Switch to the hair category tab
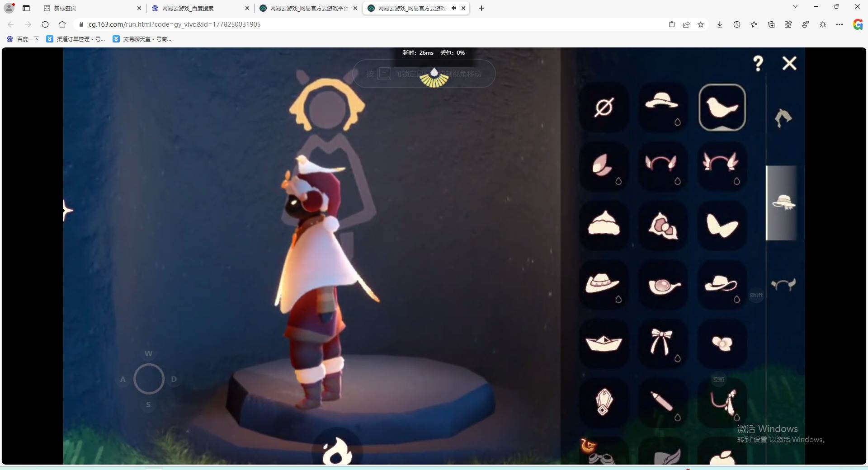 click(x=783, y=118)
